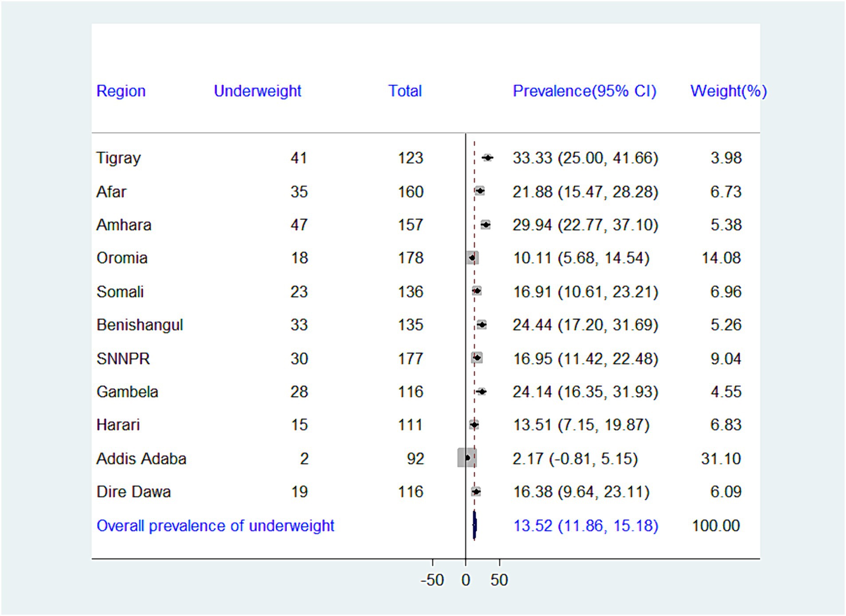Select the SNNPR region label

123,358
